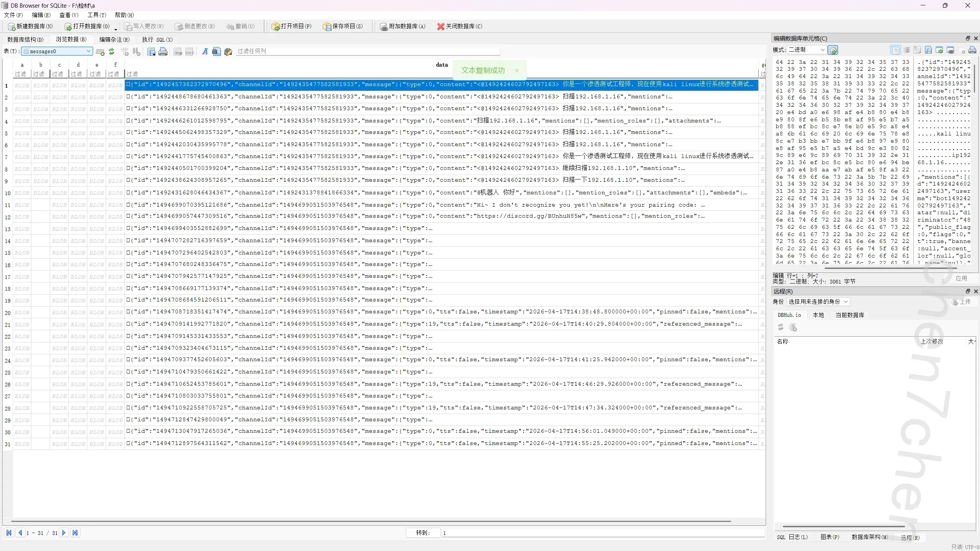Viewport: 980px width, 551px height.
Task: Close the 编辑数据库单元格 panel
Action: pos(976,38)
